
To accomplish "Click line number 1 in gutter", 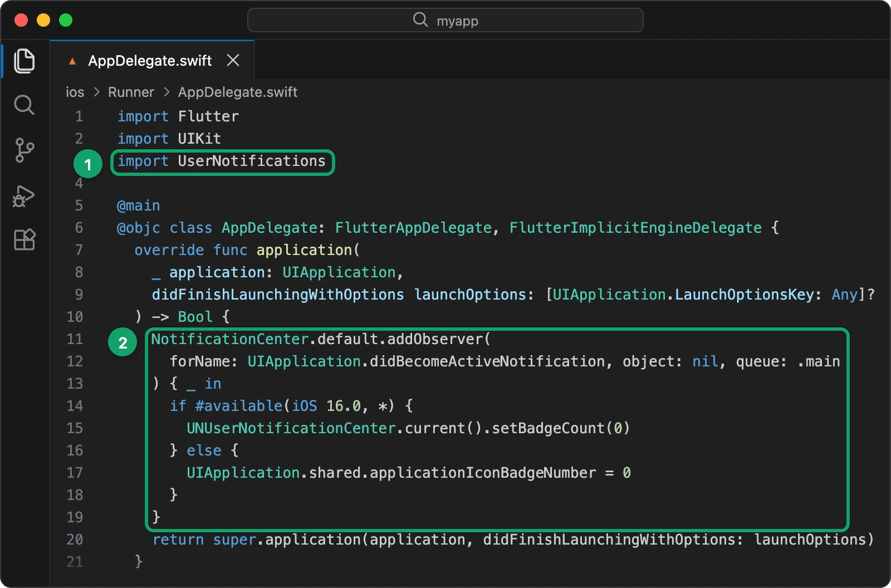I will pos(79,116).
